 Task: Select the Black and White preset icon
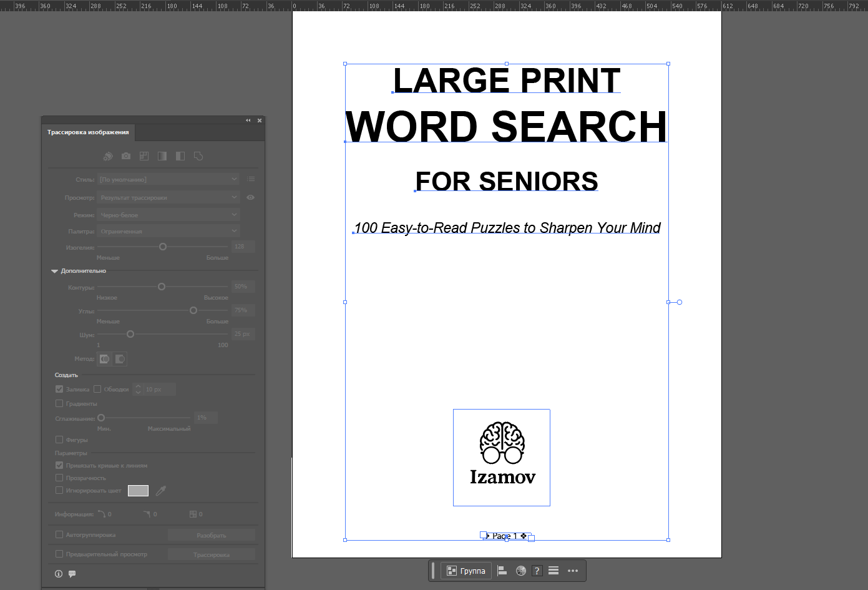coord(180,156)
